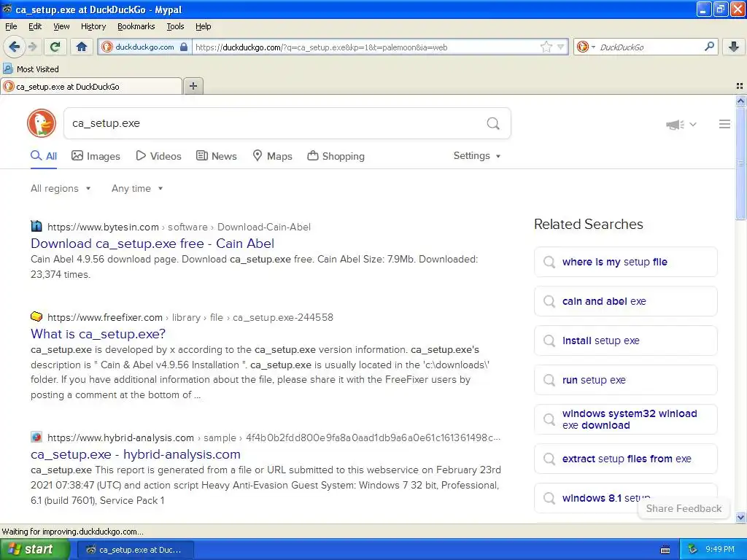Screen dimensions: 747x560
Task: Click the page scrollbar up arrow
Action: point(740,101)
